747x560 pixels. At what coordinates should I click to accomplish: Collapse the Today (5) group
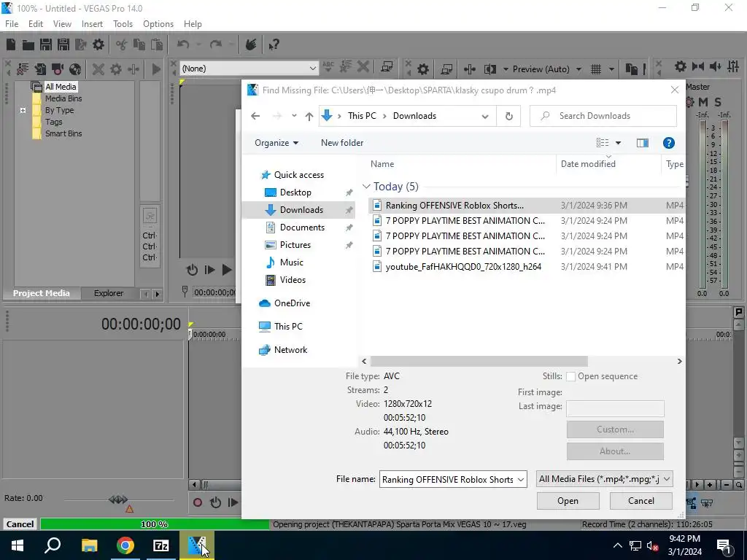coord(366,187)
